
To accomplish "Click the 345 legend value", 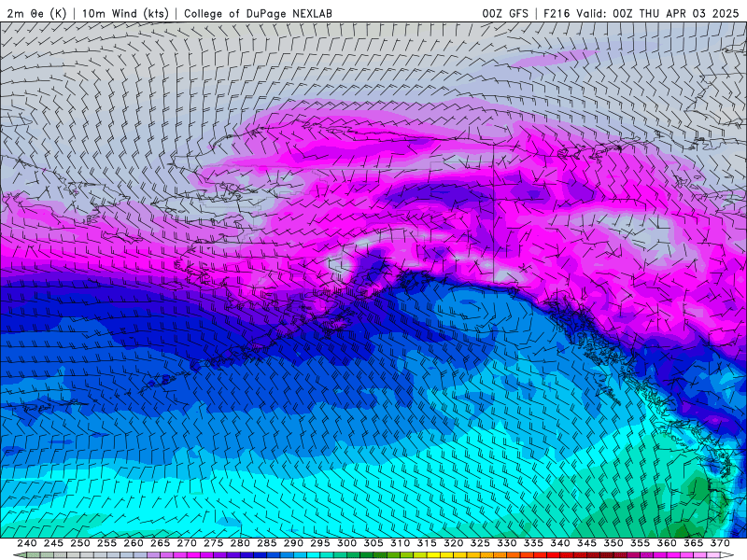I will click(x=587, y=543).
